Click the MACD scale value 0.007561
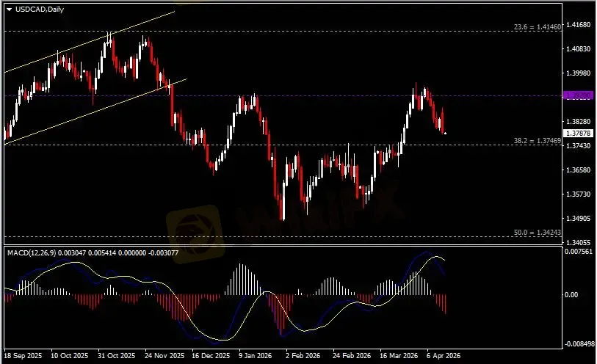 pyautogui.click(x=579, y=252)
